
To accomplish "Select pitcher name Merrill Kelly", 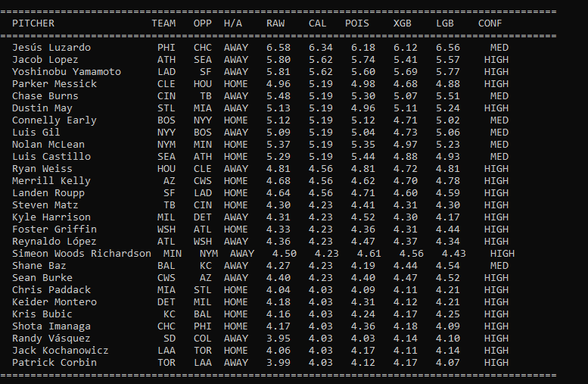I will 51,181.
